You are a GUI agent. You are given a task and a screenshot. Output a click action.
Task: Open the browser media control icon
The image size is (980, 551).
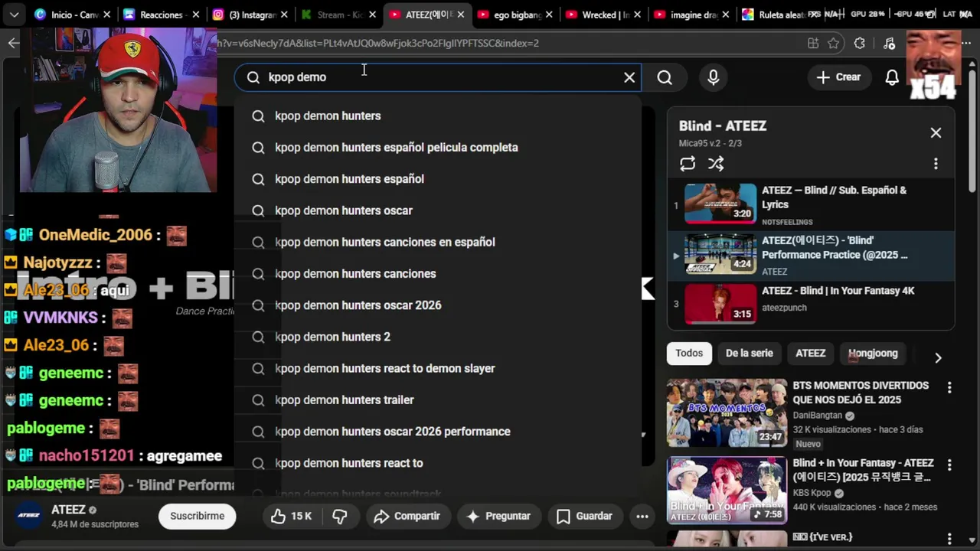889,44
